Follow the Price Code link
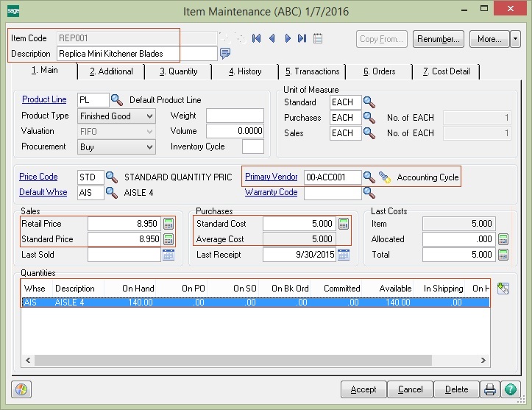 click(38, 177)
